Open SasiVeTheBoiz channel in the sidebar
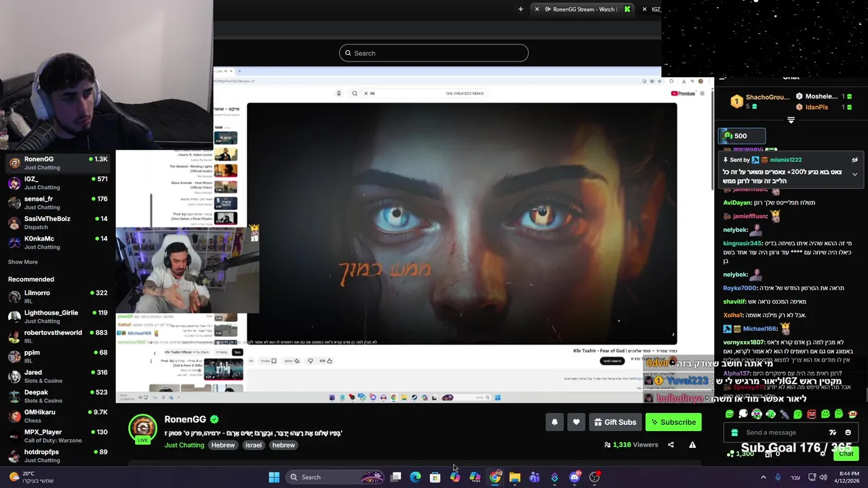Screen dimensions: 868x488 [x=58, y=222]
